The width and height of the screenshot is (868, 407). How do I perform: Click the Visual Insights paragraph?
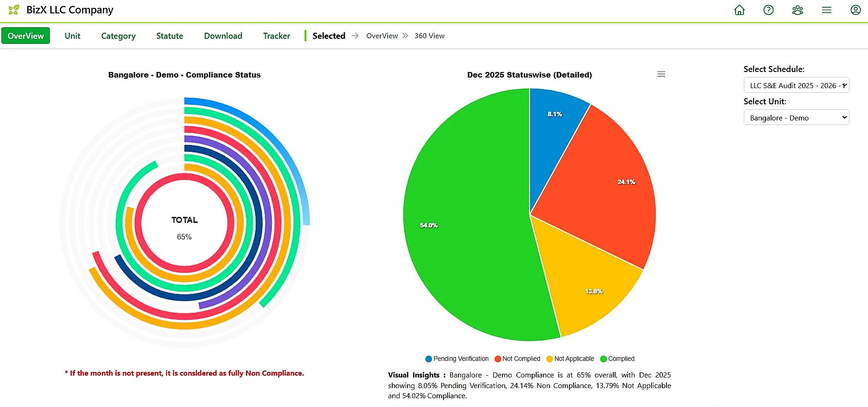[x=529, y=385]
